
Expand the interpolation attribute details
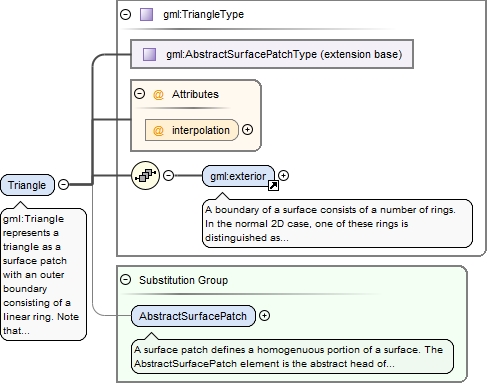click(x=247, y=130)
